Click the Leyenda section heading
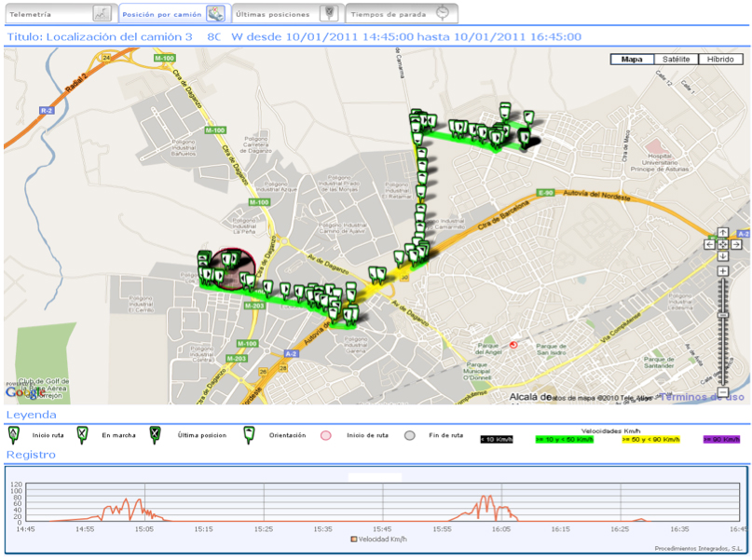 click(31, 415)
